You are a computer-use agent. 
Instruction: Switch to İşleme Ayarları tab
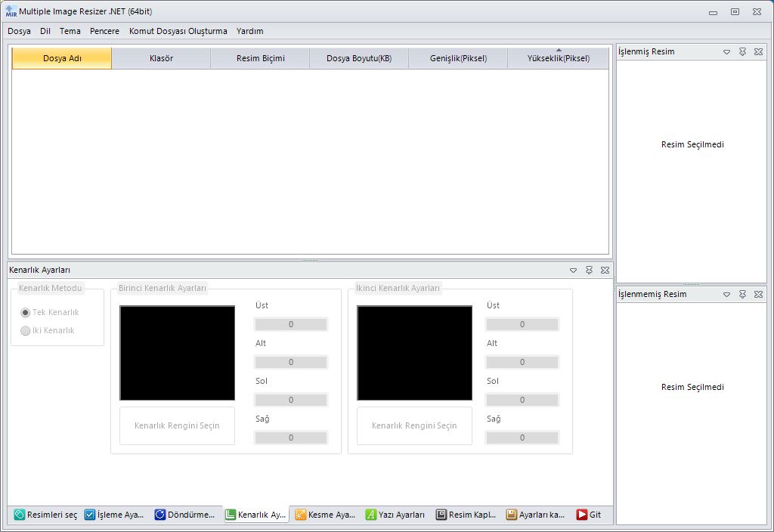(x=115, y=515)
